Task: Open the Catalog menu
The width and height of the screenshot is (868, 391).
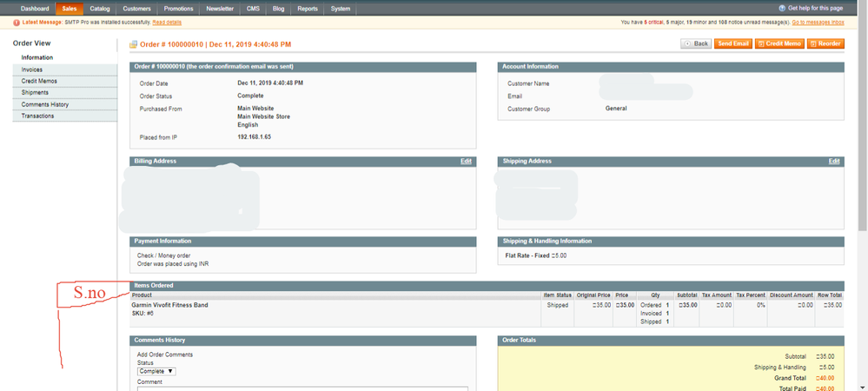Action: [100, 9]
